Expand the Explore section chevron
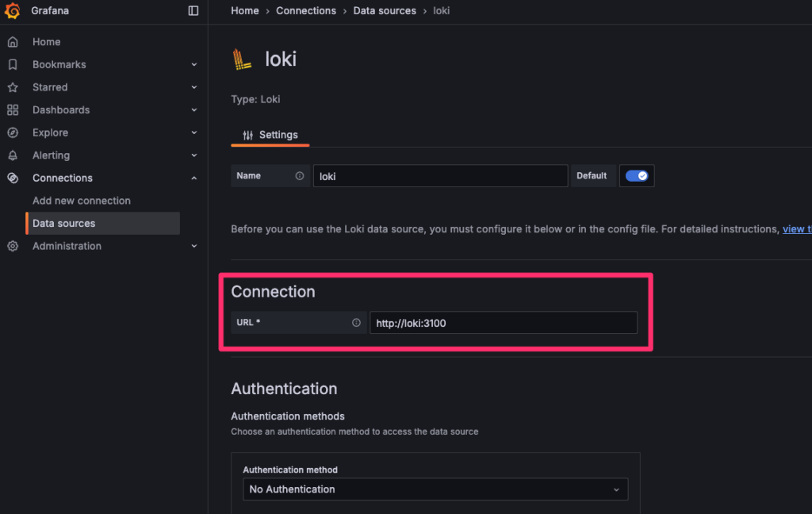The width and height of the screenshot is (812, 514). click(x=194, y=132)
